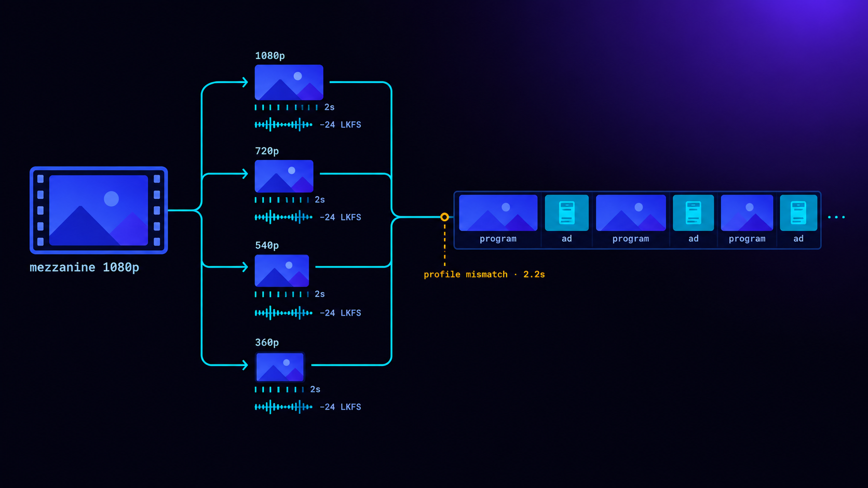Click the orange profile mismatch marker
This screenshot has width=868, height=488.
[x=444, y=217]
